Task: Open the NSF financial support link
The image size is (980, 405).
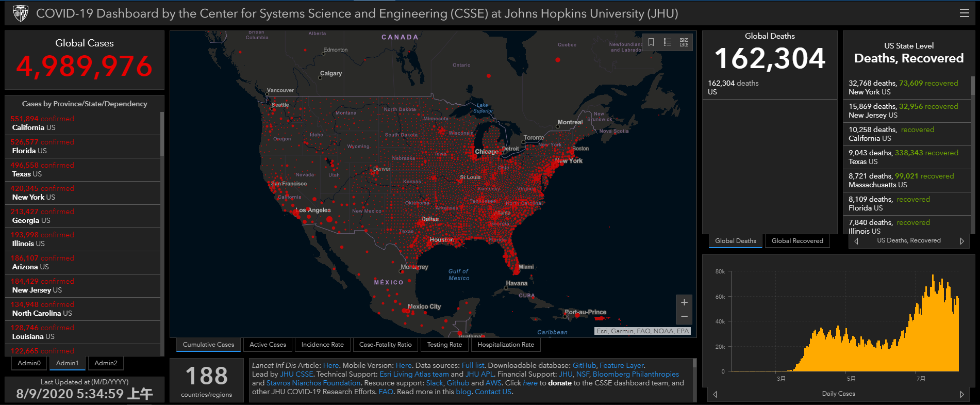Action: point(583,374)
